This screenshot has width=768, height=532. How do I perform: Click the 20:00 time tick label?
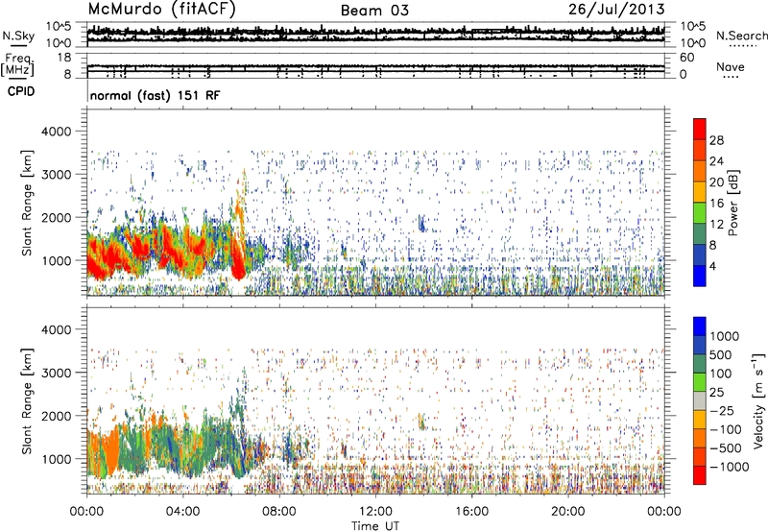click(567, 512)
